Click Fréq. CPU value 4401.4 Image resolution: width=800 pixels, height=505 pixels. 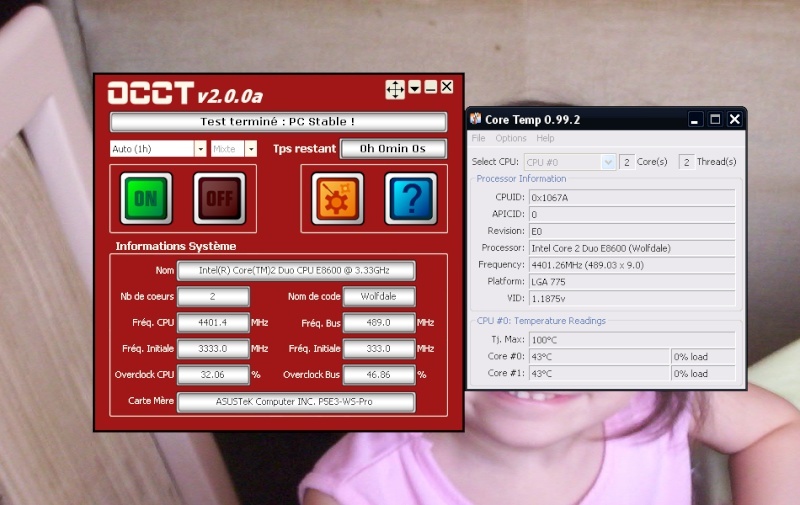(x=213, y=323)
